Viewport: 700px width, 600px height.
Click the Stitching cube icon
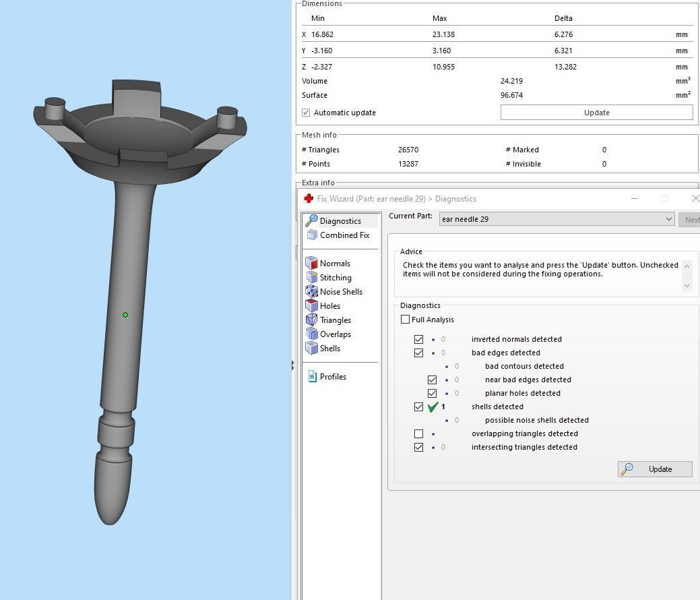click(x=312, y=278)
